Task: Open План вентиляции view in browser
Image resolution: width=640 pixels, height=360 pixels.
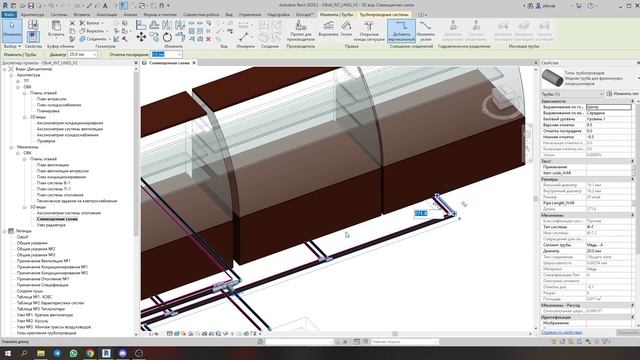Action: [53, 165]
